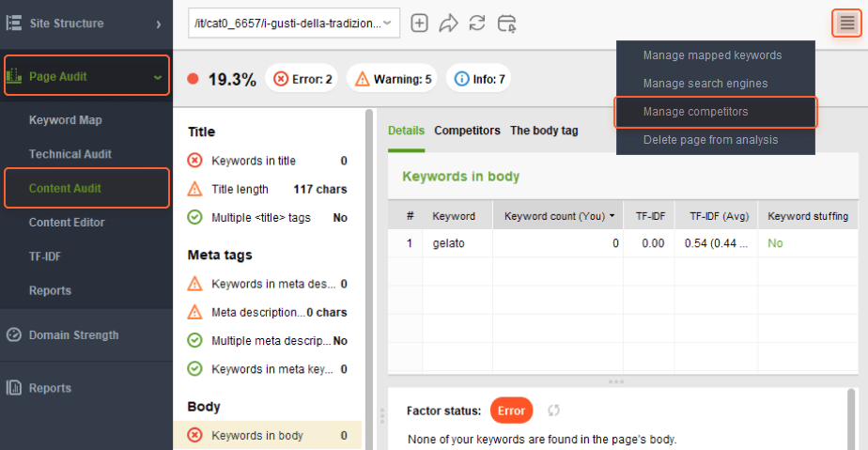Switch to The body tag tab
The width and height of the screenshot is (868, 450).
pos(544,131)
